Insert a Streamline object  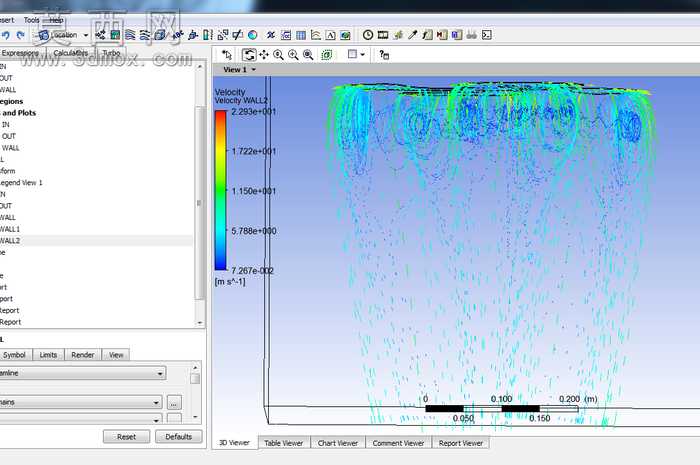coord(130,35)
